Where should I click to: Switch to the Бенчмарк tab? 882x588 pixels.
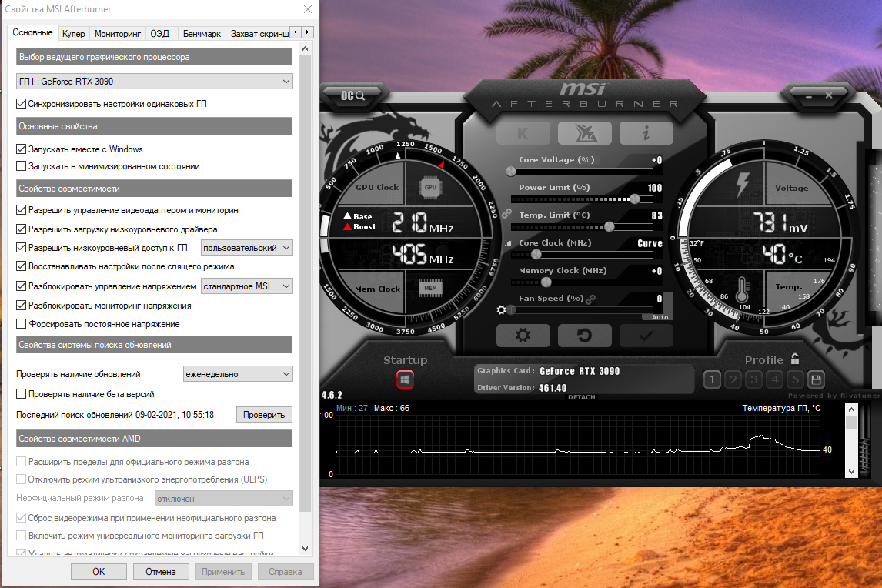(x=202, y=34)
